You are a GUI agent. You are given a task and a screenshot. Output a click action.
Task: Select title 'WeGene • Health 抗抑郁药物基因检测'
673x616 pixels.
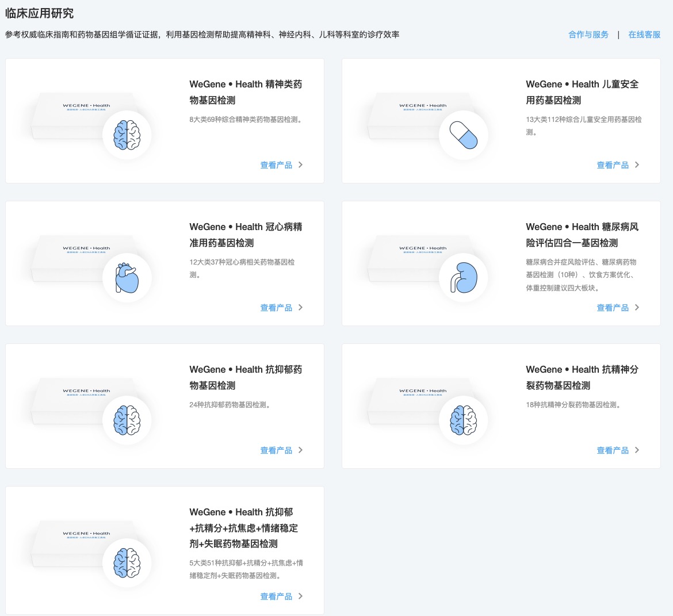tap(246, 377)
